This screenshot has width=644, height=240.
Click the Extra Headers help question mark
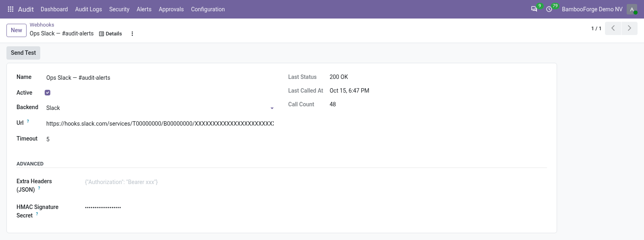coord(39,188)
